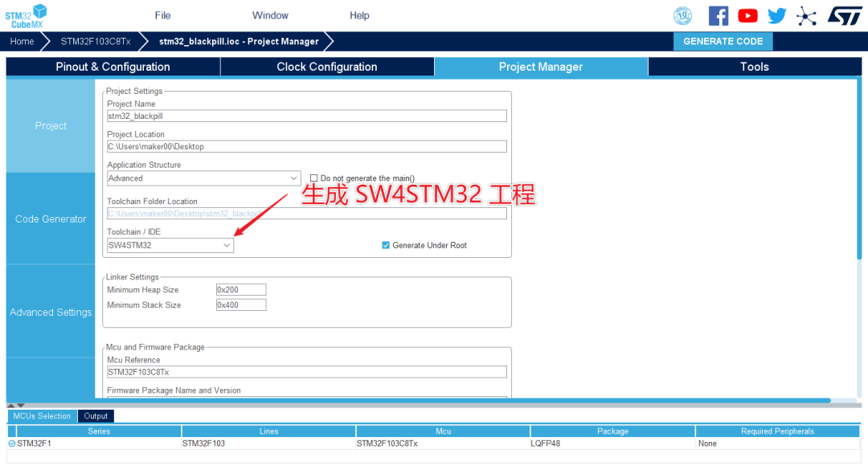868x470 pixels.
Task: Click the vertical scrollbar on right edge
Action: (859, 168)
